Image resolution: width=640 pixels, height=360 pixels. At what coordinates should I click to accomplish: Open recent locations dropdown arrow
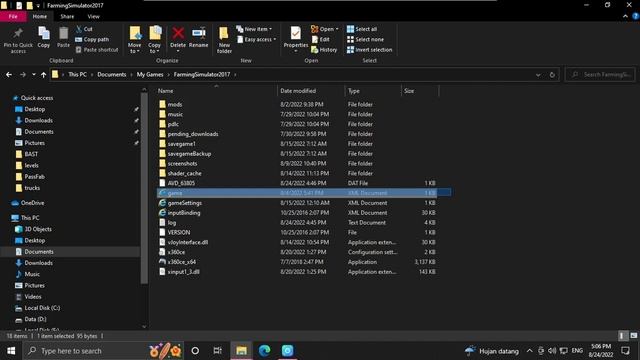click(33, 75)
